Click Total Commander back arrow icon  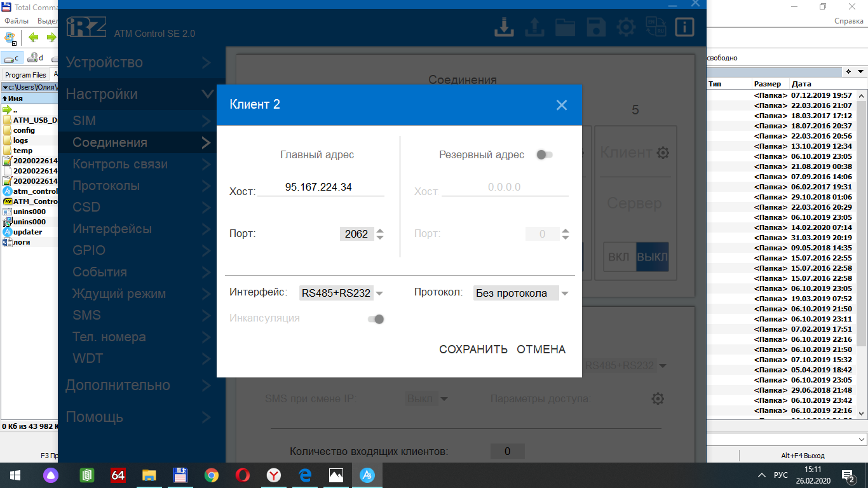click(34, 37)
